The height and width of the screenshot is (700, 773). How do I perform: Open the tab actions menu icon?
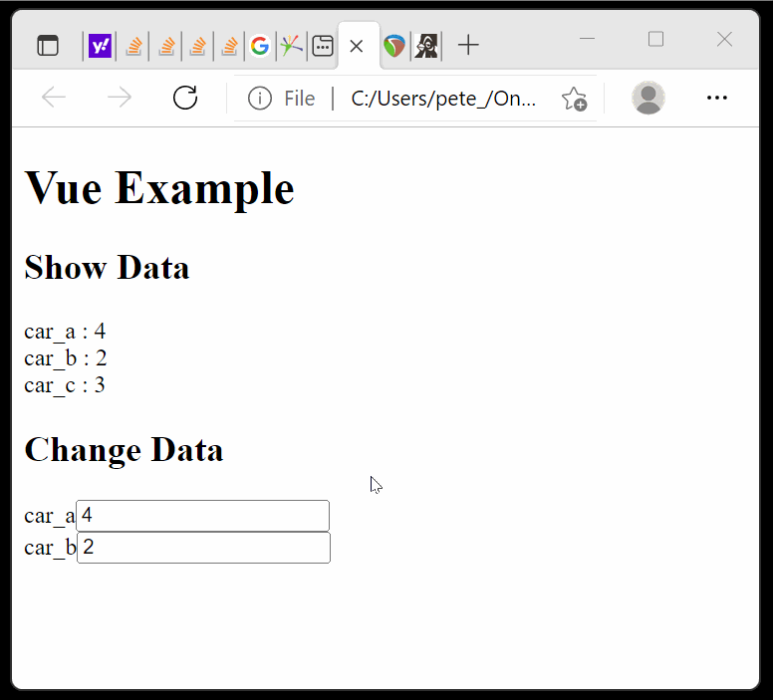coord(48,46)
